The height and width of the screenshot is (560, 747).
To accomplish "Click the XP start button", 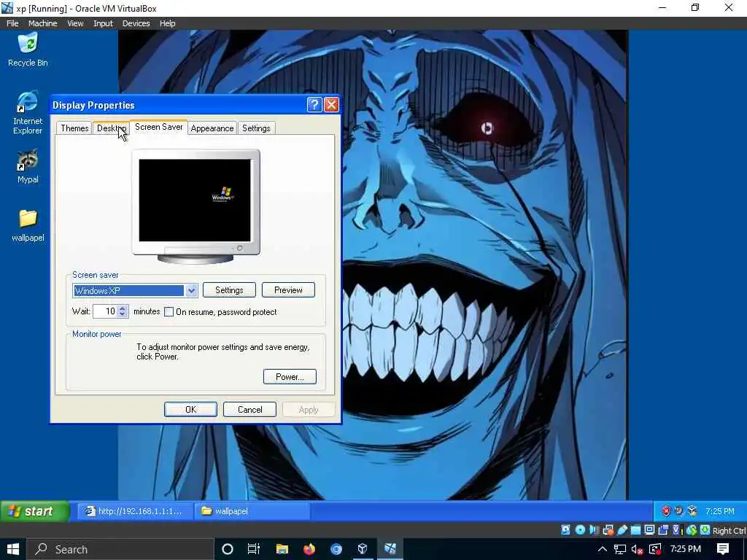I will 35,511.
